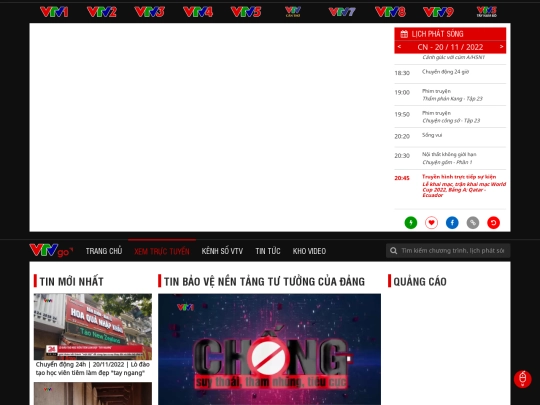
Task: Copy the stream link with the chain icon
Action: tap(473, 222)
